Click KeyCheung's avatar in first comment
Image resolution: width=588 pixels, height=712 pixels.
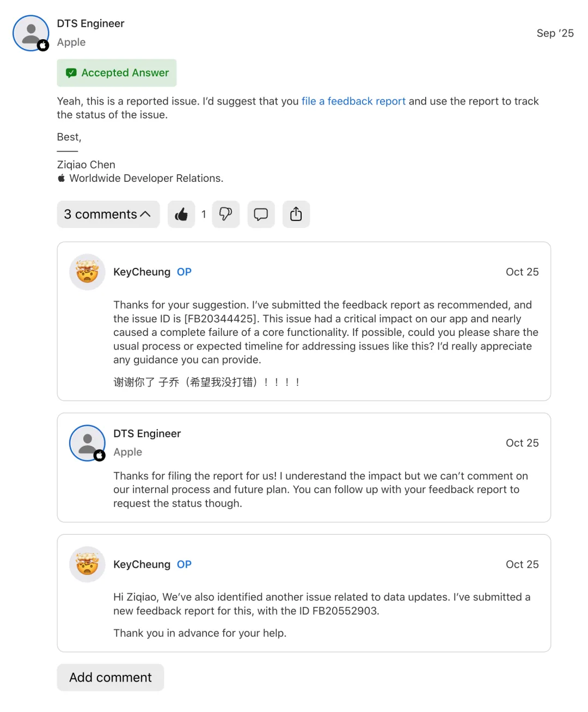87,272
